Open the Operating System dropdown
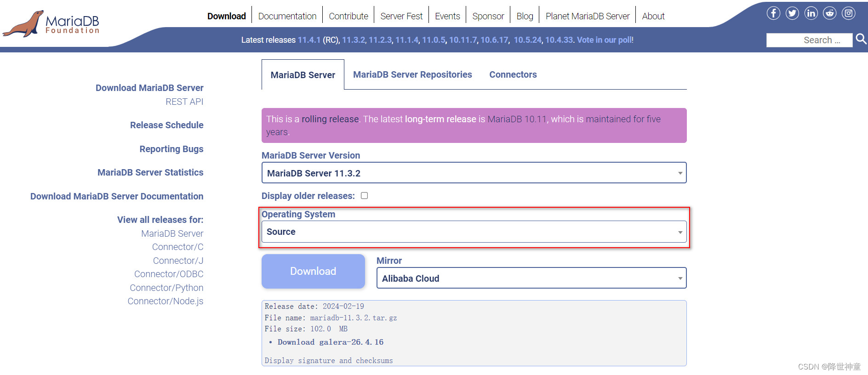Screen dimensions: 868x375 (x=474, y=232)
